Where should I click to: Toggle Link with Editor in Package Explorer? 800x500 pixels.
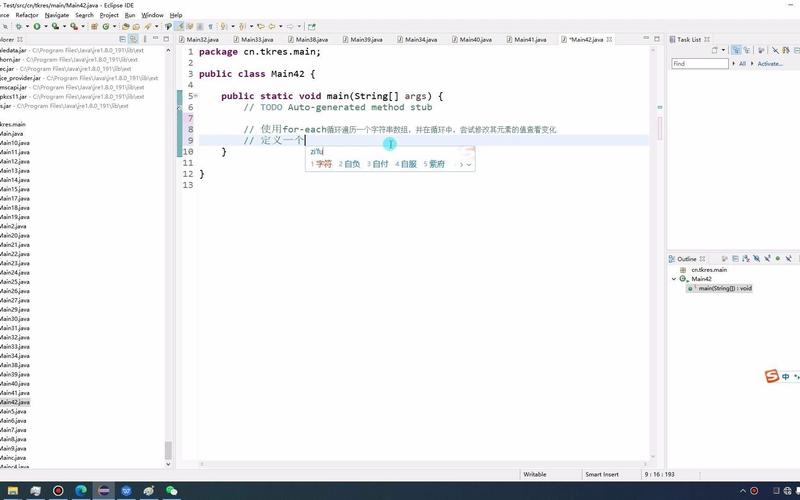click(x=133, y=39)
